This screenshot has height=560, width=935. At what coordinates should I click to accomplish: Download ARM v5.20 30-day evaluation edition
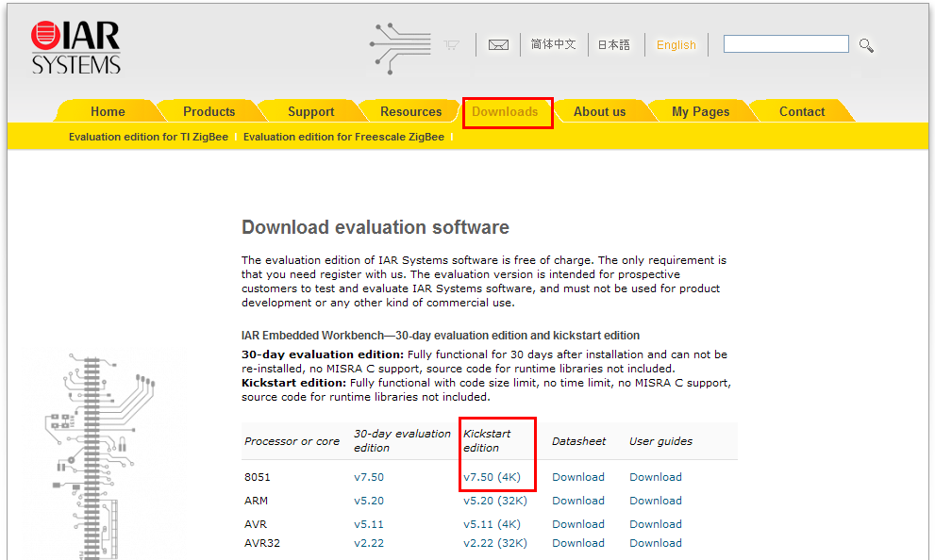[x=369, y=501]
